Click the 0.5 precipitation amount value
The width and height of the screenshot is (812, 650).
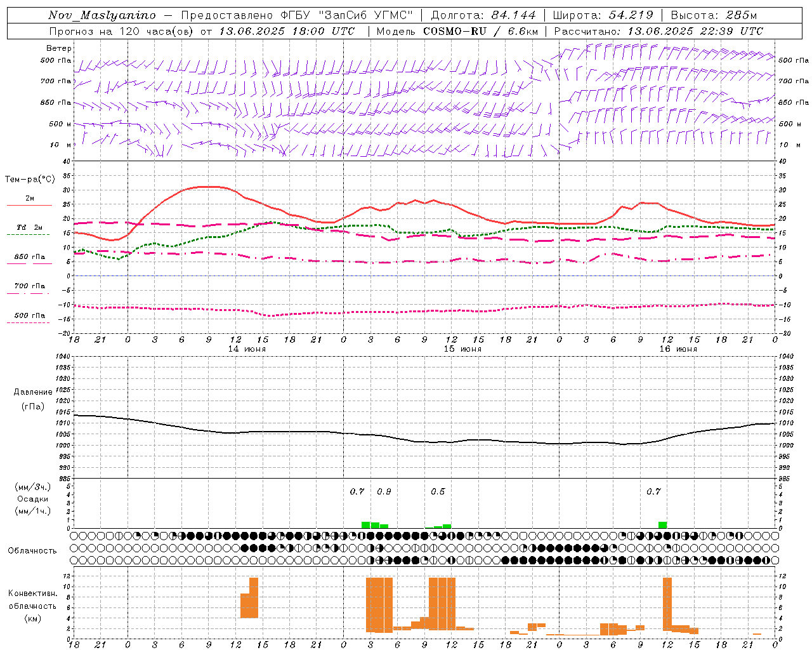tap(438, 491)
